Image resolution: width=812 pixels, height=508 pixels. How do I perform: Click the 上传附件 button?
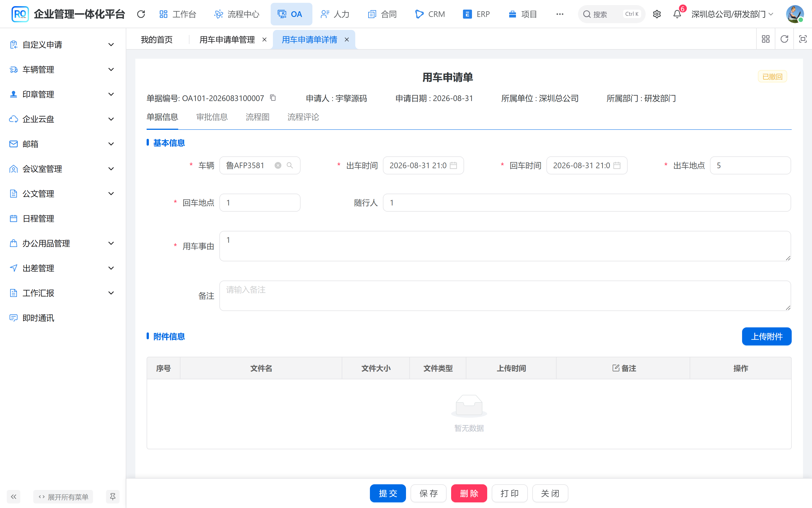(767, 336)
